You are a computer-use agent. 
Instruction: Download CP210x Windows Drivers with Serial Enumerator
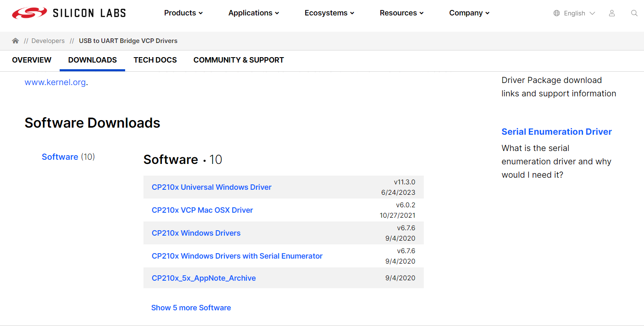[x=237, y=256]
